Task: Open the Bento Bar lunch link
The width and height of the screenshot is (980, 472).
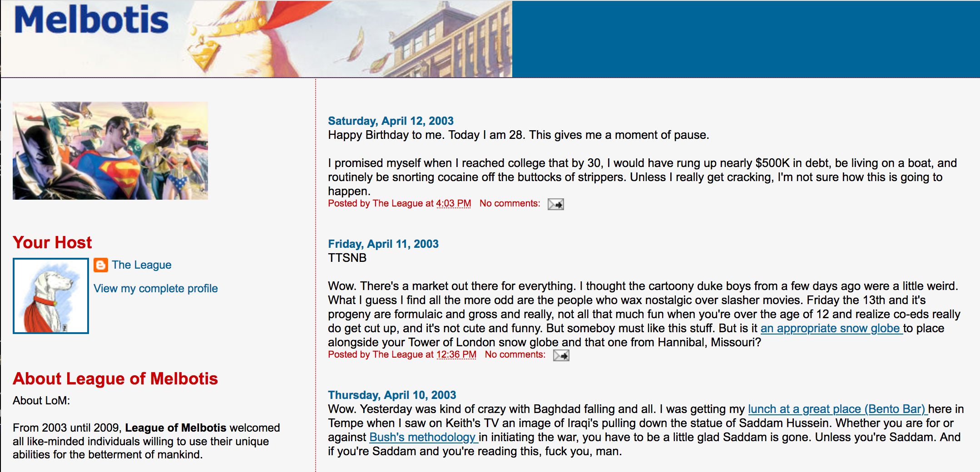Action: (x=837, y=409)
